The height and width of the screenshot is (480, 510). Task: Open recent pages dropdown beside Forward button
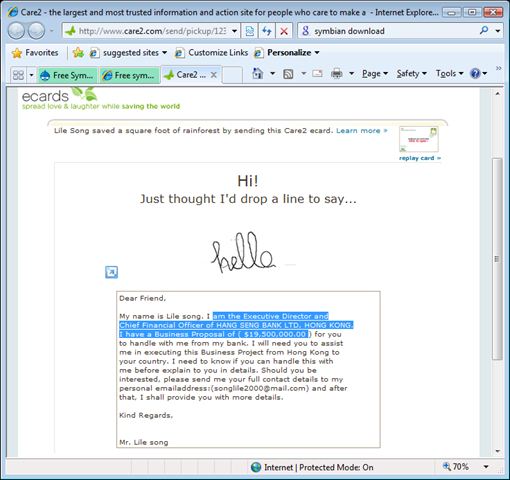pos(52,31)
